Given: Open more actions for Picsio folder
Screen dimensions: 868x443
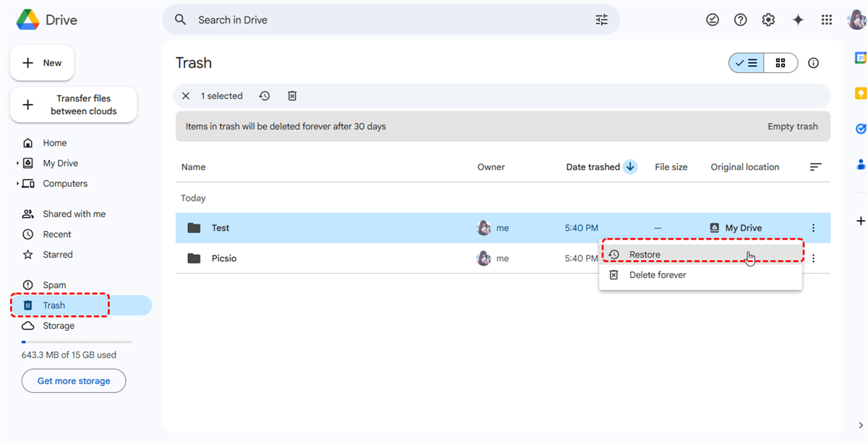Looking at the screenshot, I should [x=813, y=258].
